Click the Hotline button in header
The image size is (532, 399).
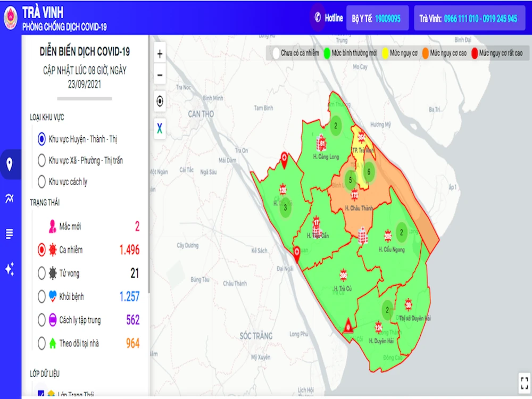pyautogui.click(x=328, y=18)
